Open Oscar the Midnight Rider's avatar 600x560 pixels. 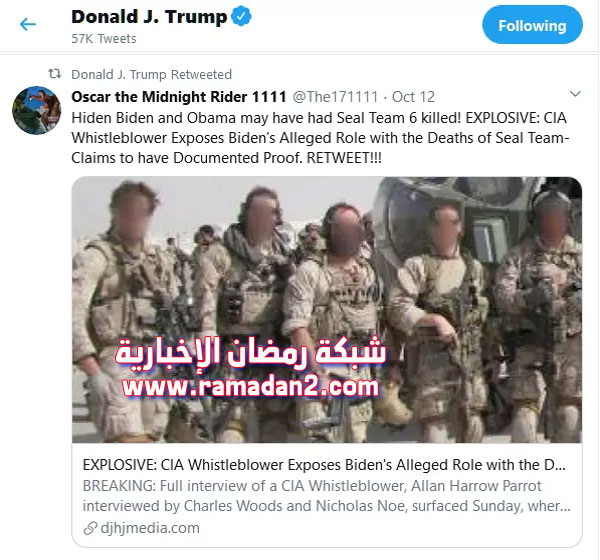[x=36, y=110]
